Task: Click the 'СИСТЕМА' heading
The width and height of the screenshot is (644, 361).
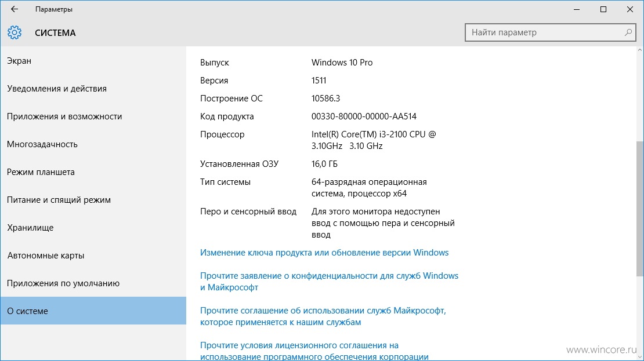Action: point(56,33)
